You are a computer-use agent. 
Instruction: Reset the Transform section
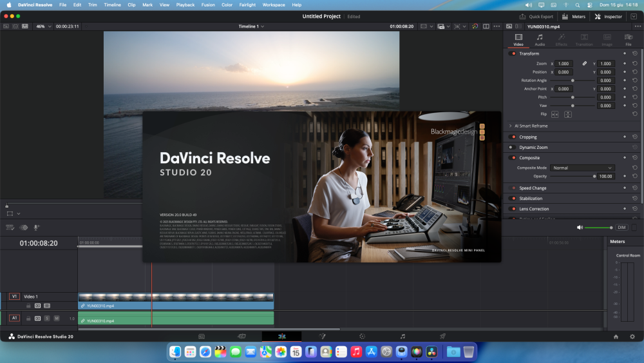click(x=635, y=54)
